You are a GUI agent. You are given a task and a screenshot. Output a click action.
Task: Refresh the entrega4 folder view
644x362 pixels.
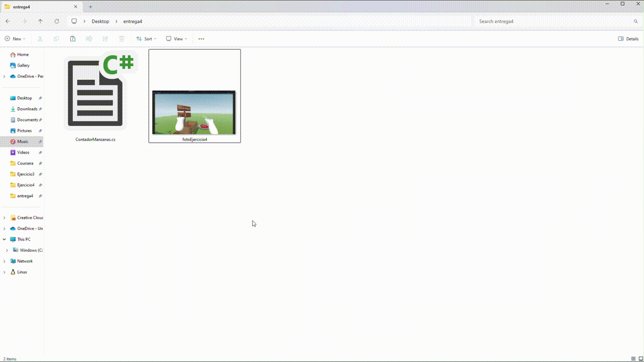pyautogui.click(x=57, y=21)
